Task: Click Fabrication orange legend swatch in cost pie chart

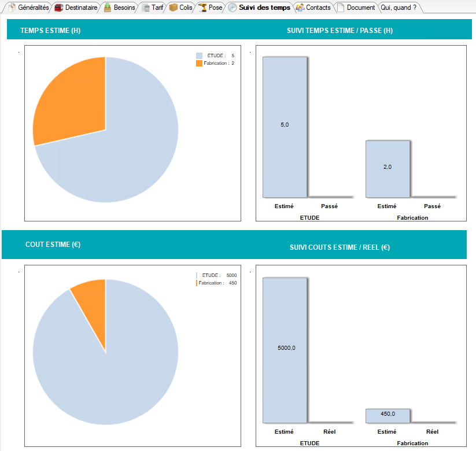Action: point(197,283)
